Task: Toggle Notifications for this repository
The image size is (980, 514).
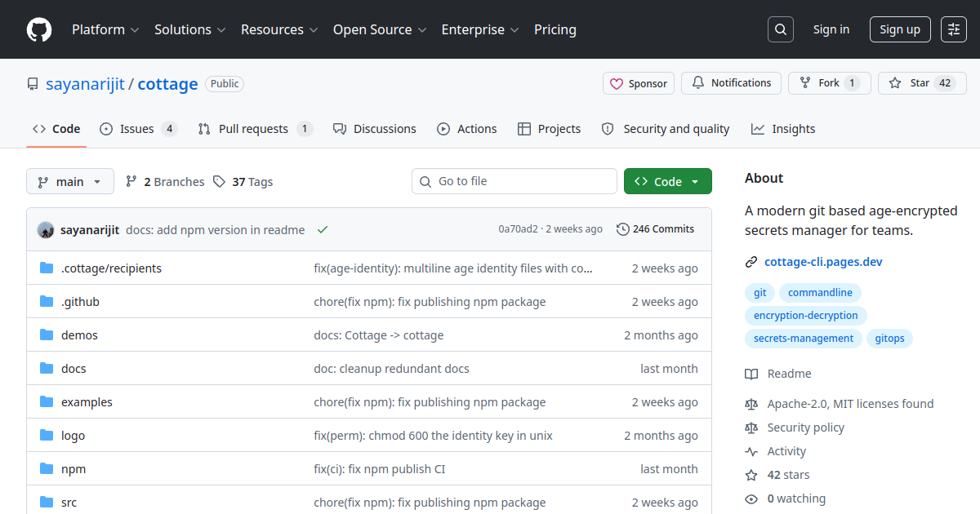Action: (x=731, y=83)
